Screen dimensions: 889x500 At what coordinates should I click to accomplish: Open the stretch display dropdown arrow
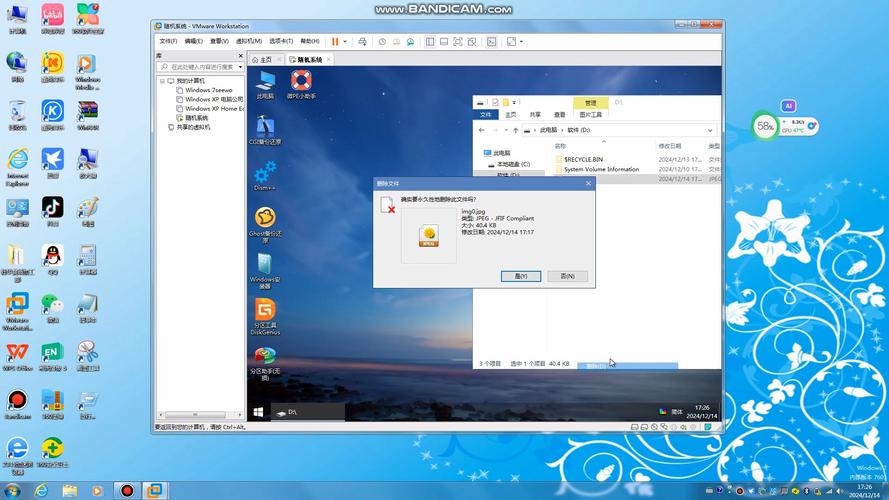coord(521,41)
